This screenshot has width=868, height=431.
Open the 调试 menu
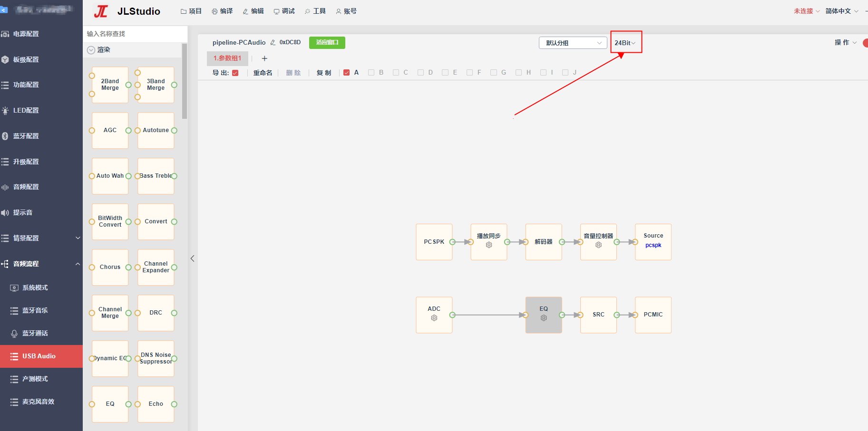coord(284,11)
